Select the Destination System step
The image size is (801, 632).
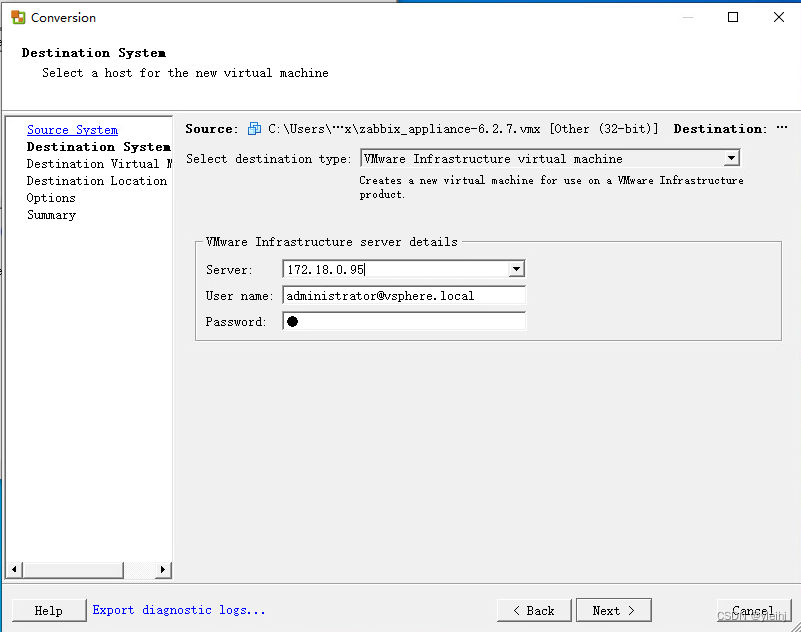point(99,147)
